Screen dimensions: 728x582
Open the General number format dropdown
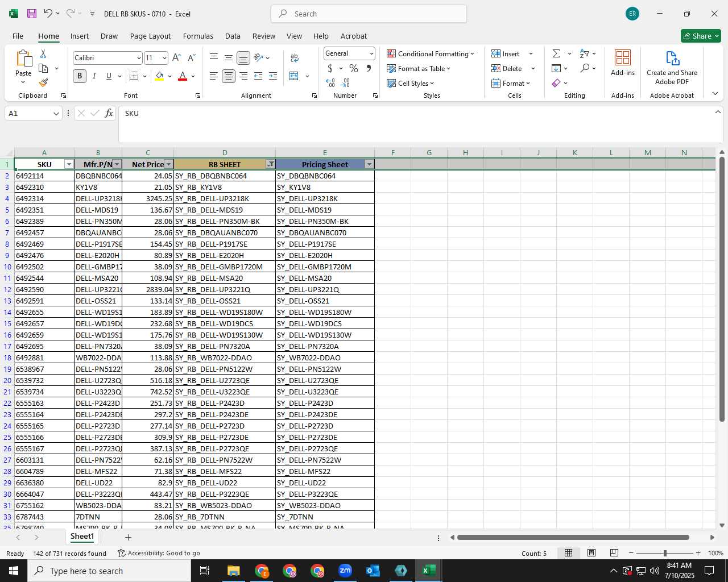coord(371,53)
